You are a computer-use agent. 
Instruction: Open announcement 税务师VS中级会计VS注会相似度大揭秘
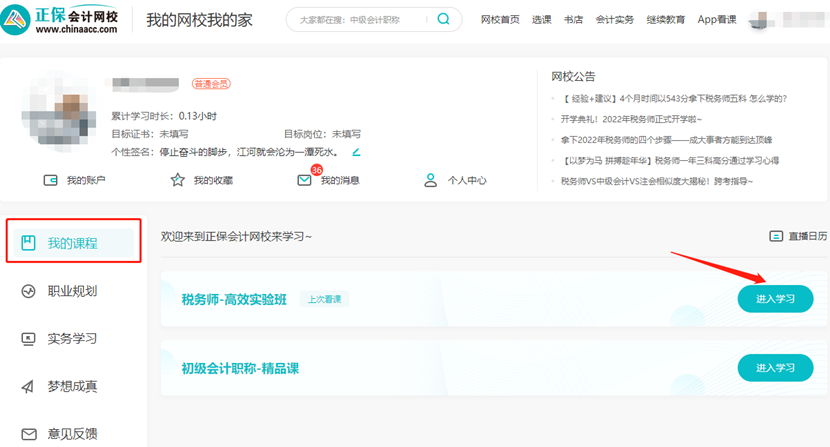(x=656, y=181)
